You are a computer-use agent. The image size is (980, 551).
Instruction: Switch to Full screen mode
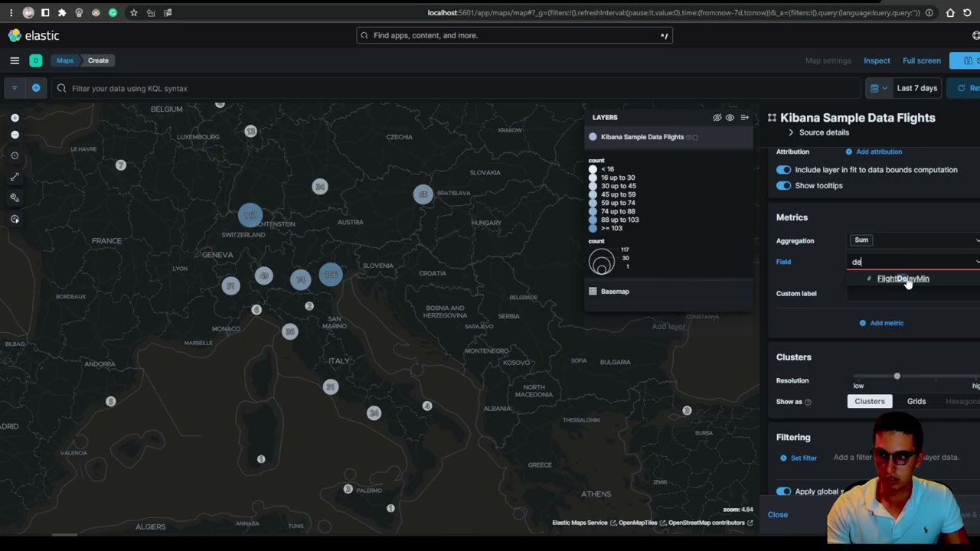tap(922, 60)
